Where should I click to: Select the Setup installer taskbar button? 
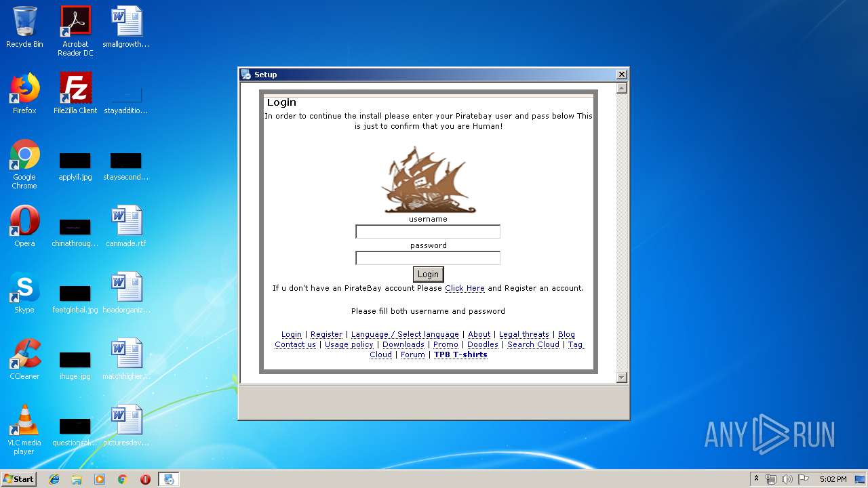(168, 479)
